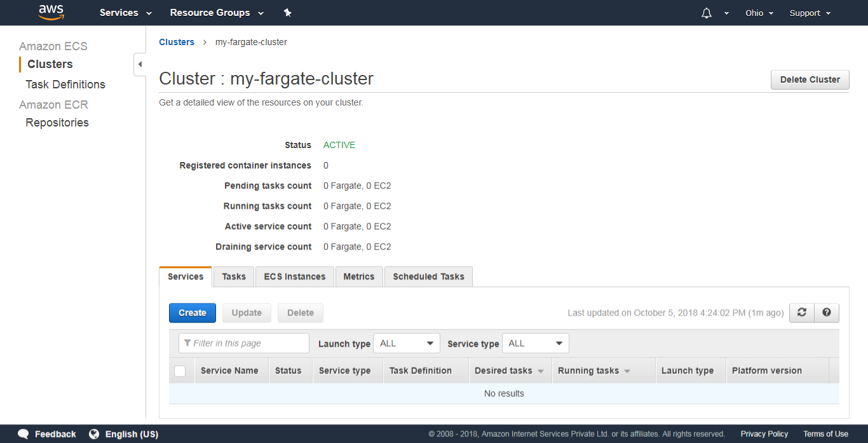Image resolution: width=868 pixels, height=443 pixels.
Task: Click the pin shortcut icon in header
Action: tap(287, 13)
